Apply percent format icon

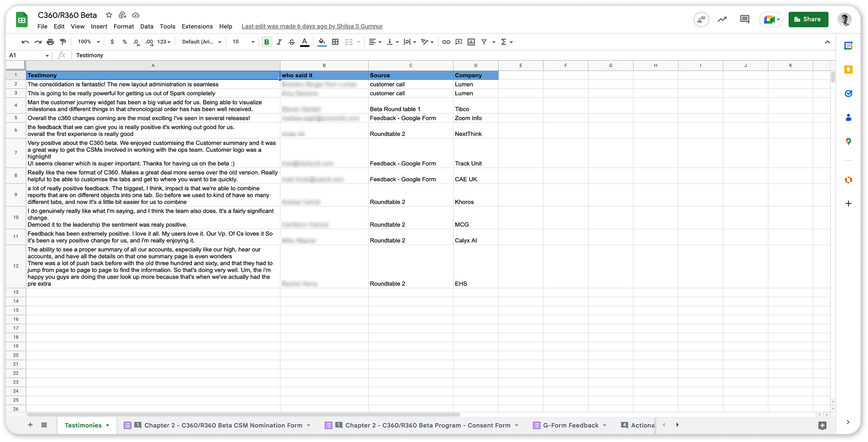[x=124, y=42]
